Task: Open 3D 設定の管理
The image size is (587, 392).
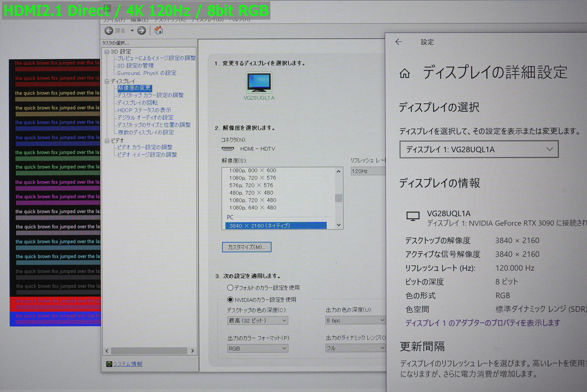Action: pyautogui.click(x=135, y=65)
